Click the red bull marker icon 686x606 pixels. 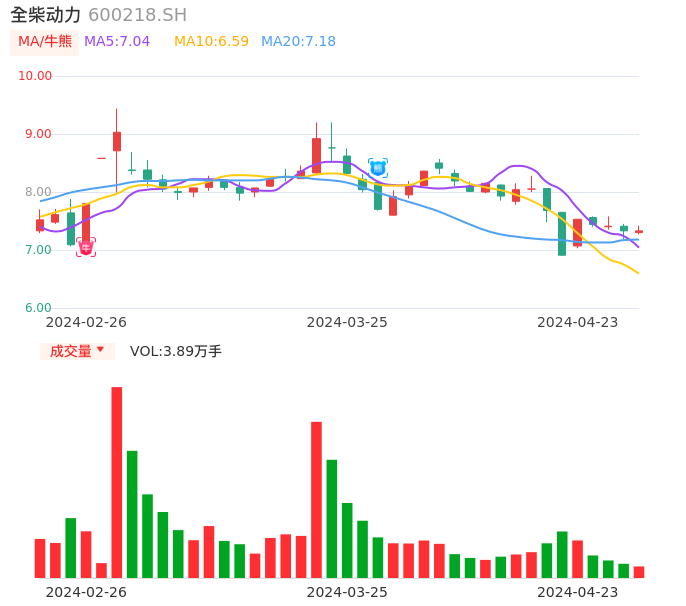click(86, 247)
